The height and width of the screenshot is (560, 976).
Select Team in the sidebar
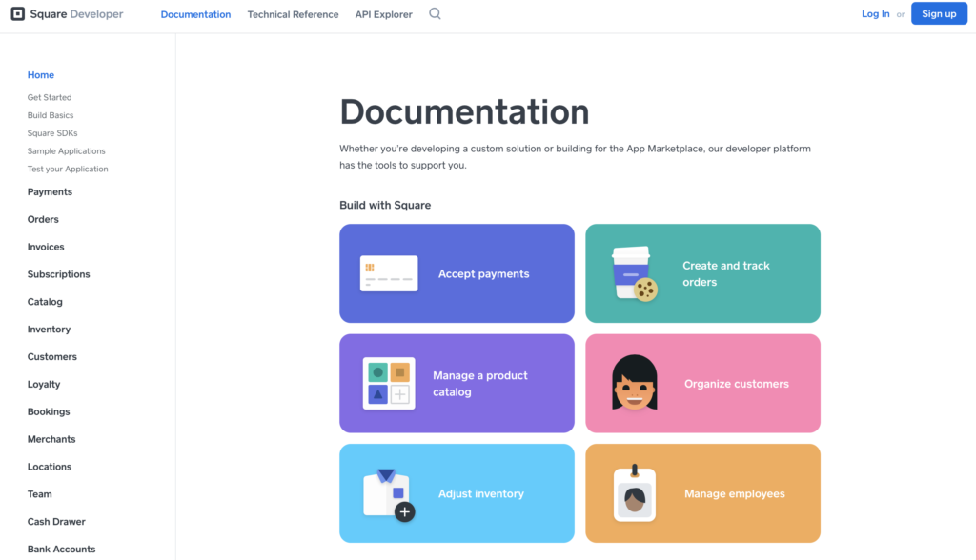[39, 494]
